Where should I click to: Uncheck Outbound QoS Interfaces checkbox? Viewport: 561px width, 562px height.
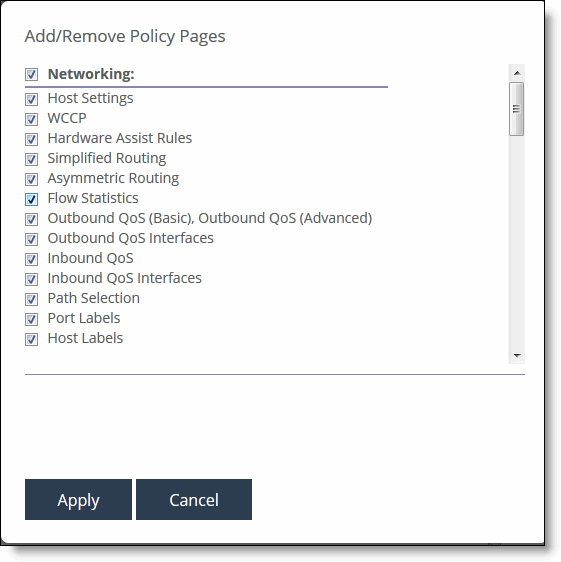click(x=32, y=239)
